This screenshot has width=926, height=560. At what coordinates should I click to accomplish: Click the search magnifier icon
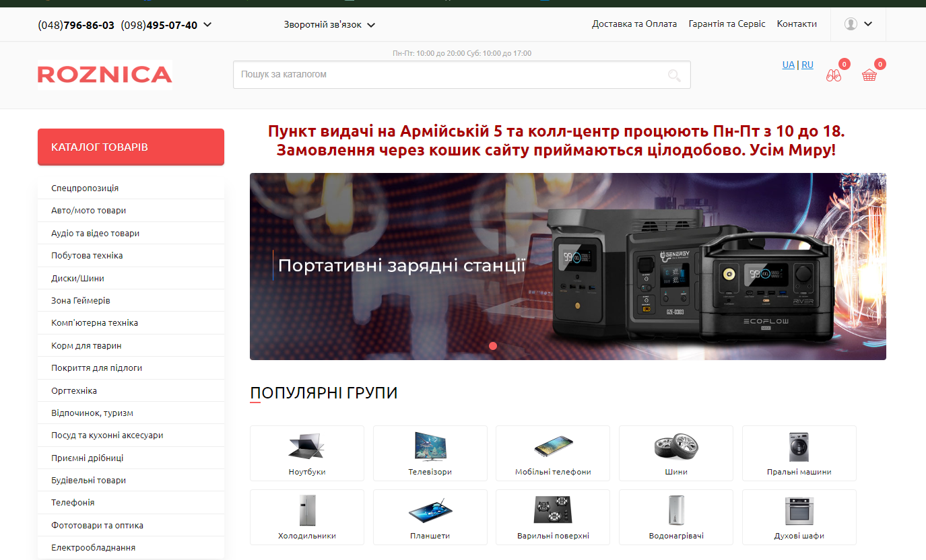[674, 75]
